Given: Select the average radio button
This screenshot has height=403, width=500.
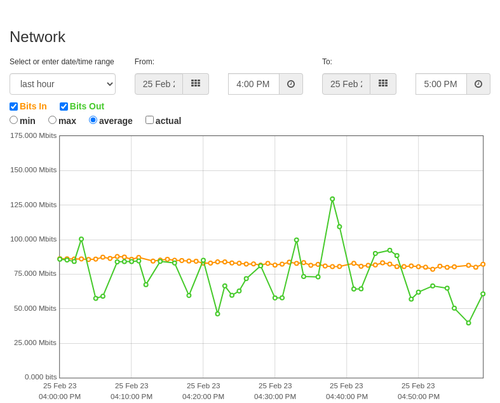Looking at the screenshot, I should pos(93,120).
